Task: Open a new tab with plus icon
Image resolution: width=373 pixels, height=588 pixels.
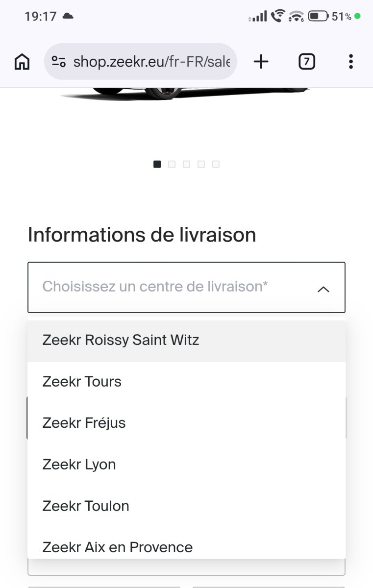Action: (x=261, y=62)
